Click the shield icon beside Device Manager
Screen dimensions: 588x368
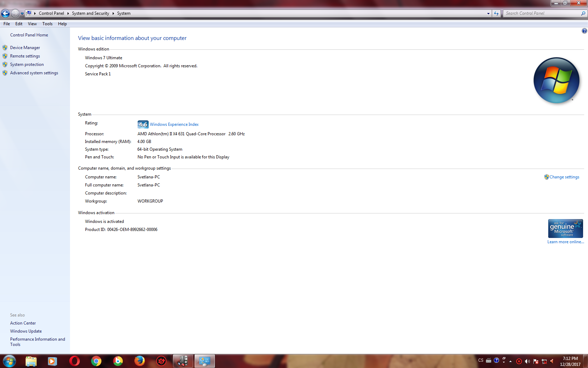pyautogui.click(x=5, y=48)
